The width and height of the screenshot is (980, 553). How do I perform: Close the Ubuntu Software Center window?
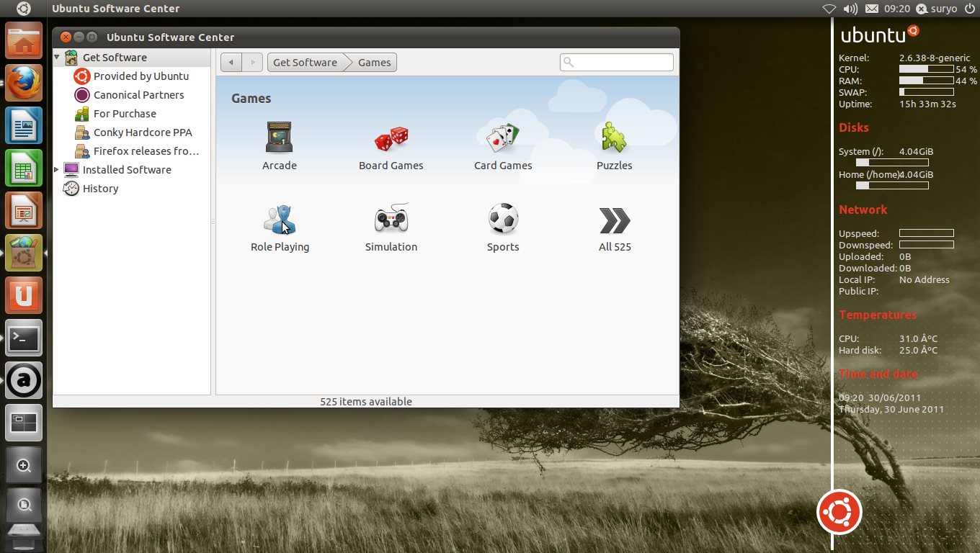point(66,37)
